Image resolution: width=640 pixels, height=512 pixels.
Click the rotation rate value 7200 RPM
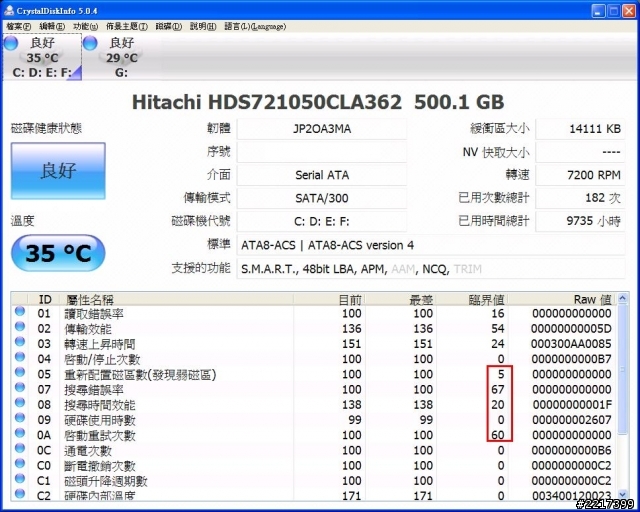(580, 175)
